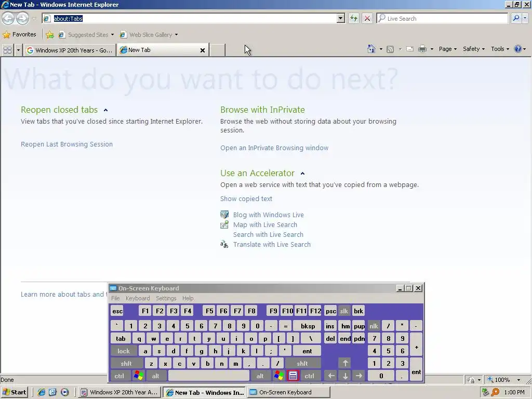532x399 pixels.
Task: Click the Live Search magnifier button
Action: point(516,18)
